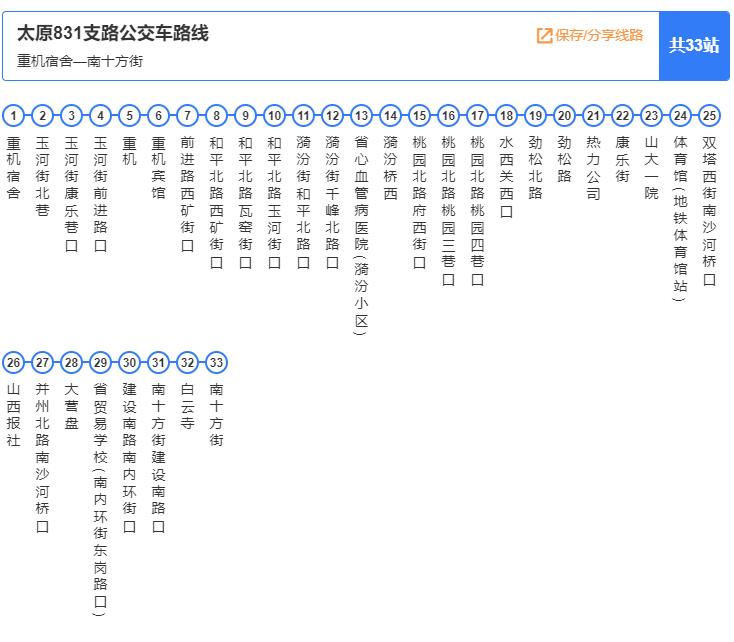This screenshot has height=642, width=734.
Task: Select stop circle number 23
Action: (652, 116)
